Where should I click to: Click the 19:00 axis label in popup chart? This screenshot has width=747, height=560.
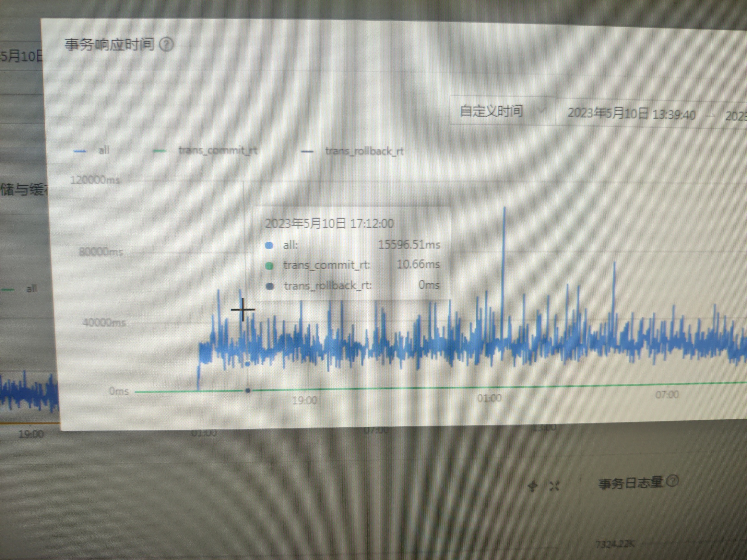pyautogui.click(x=304, y=400)
